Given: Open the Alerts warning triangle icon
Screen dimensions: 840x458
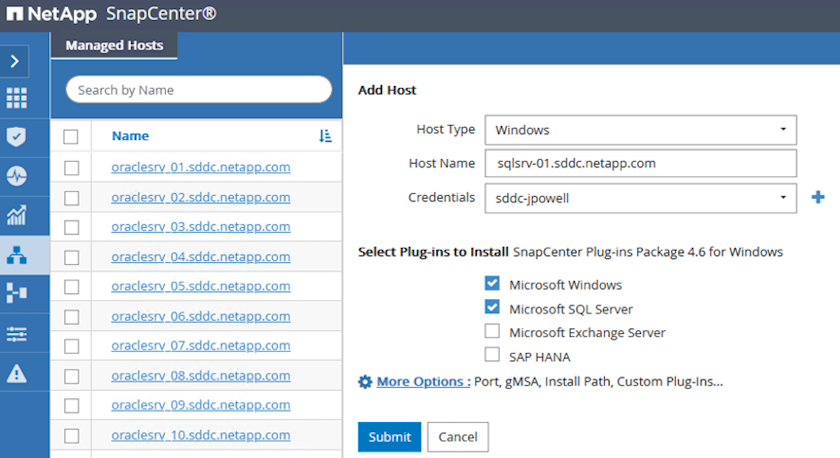Looking at the screenshot, I should (x=16, y=372).
